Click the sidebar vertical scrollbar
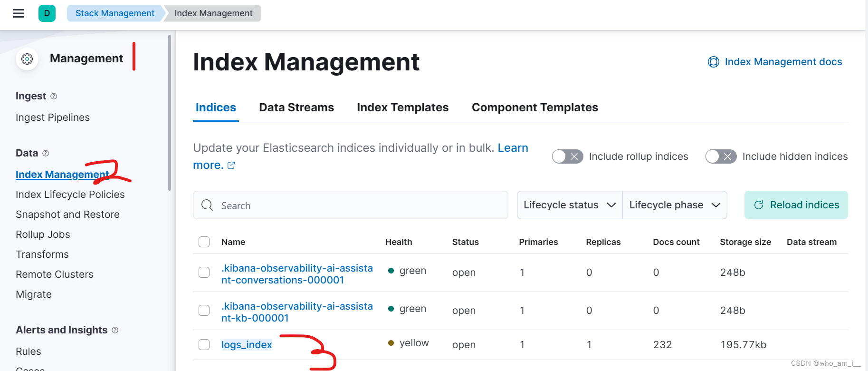 point(170,113)
